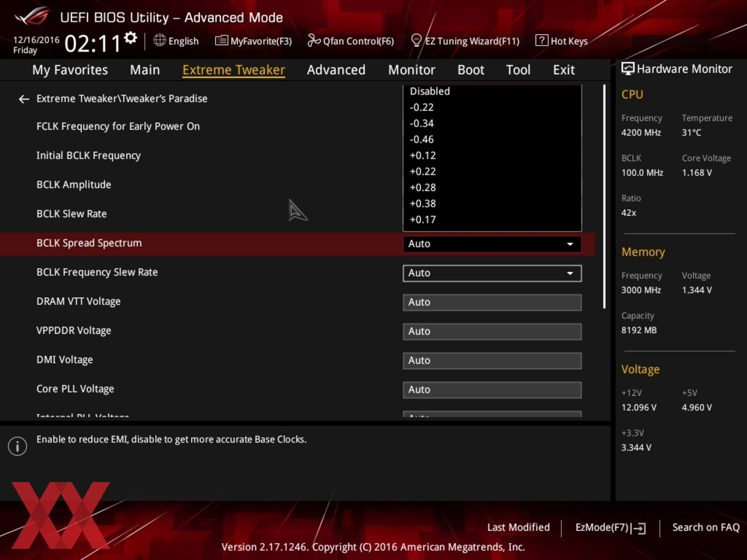Select the Extreme Tweaker tab
747x560 pixels.
[233, 70]
